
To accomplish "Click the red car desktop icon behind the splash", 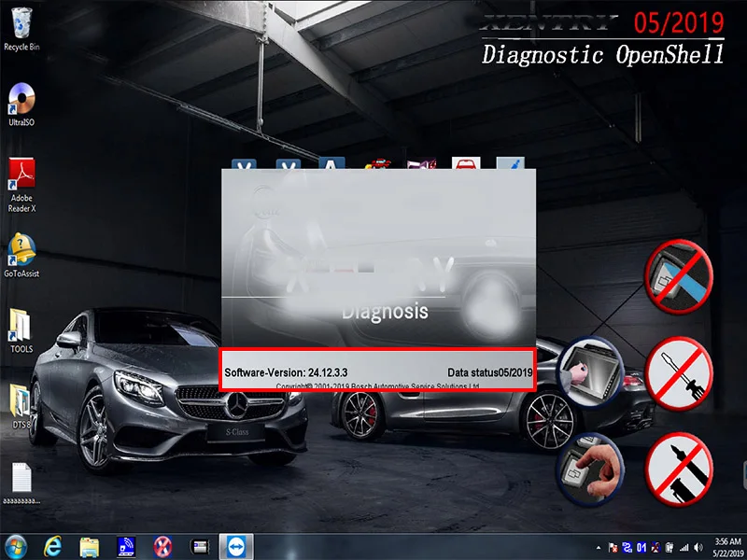I will 466,162.
